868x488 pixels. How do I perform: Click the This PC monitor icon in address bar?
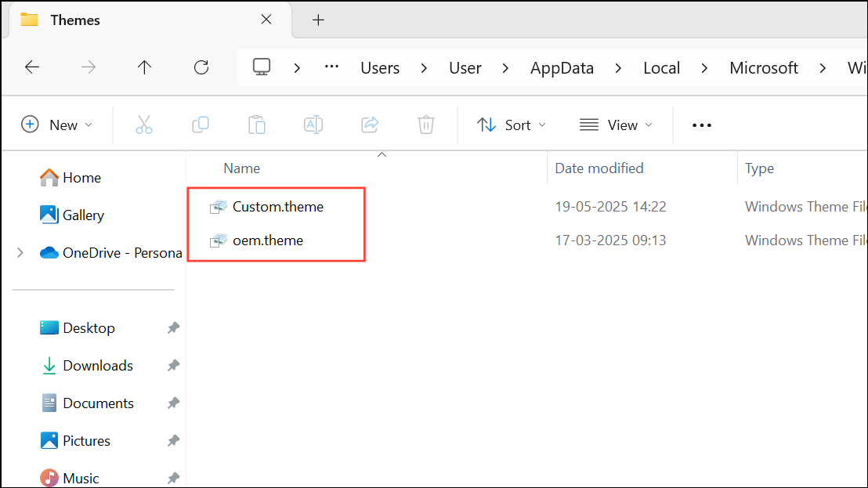[x=262, y=67]
